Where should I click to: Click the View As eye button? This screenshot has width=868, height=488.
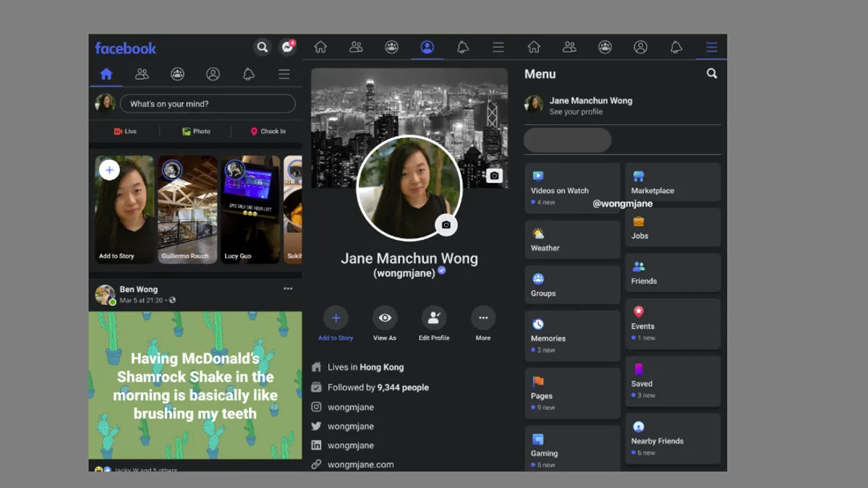[385, 323]
